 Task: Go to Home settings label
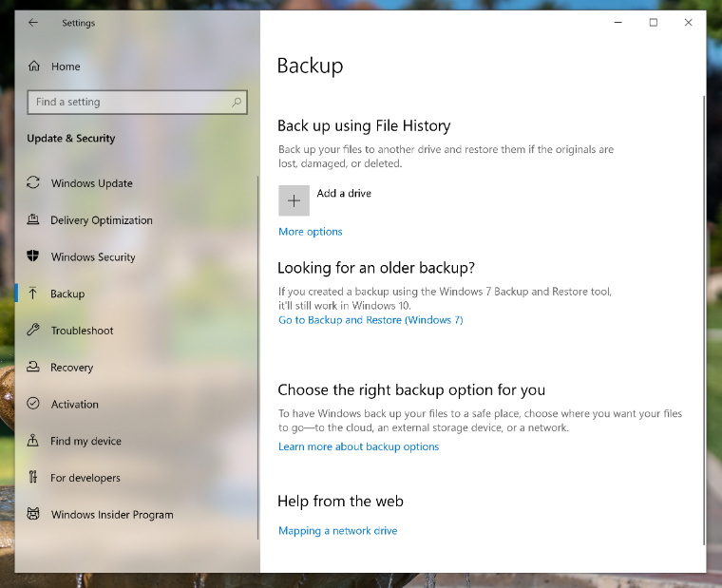pos(66,66)
